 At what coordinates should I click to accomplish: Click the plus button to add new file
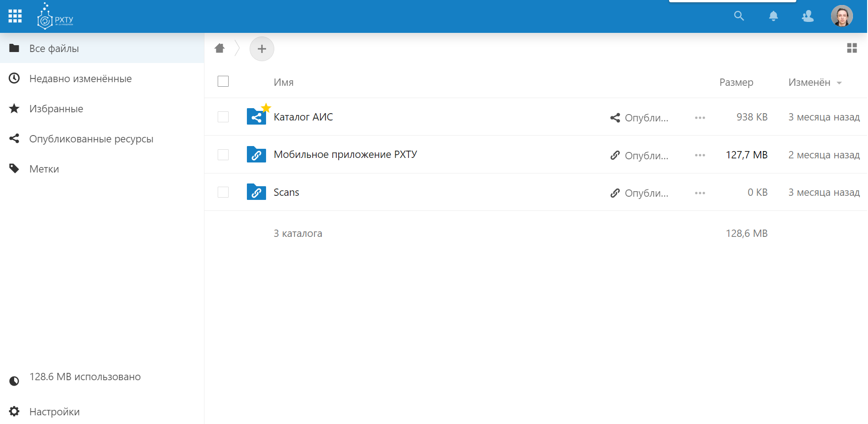(x=261, y=49)
